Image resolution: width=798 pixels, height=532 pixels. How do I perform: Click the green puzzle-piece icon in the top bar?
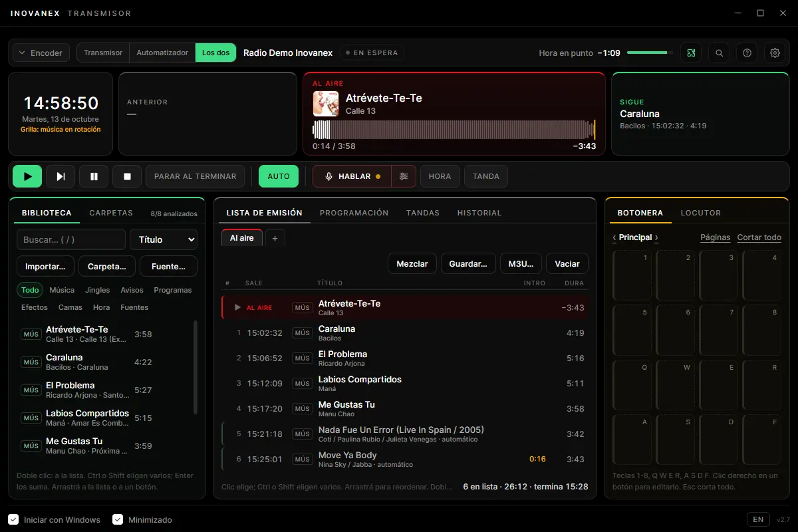pyautogui.click(x=691, y=53)
